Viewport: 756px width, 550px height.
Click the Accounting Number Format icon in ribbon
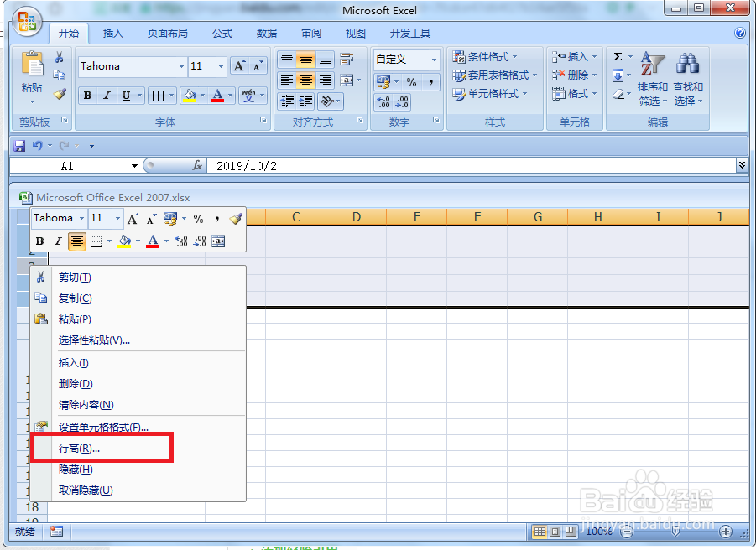[x=383, y=82]
